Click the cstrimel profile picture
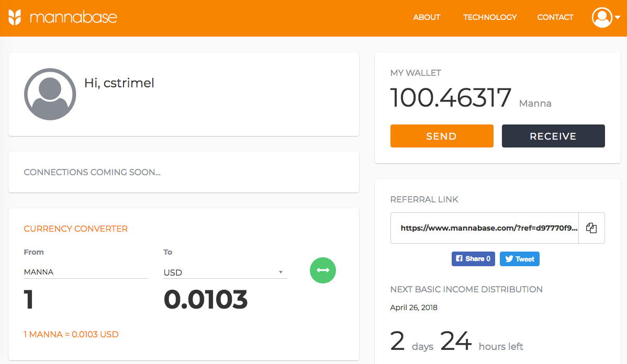Screen dimensions: 627x364 pos(50,94)
